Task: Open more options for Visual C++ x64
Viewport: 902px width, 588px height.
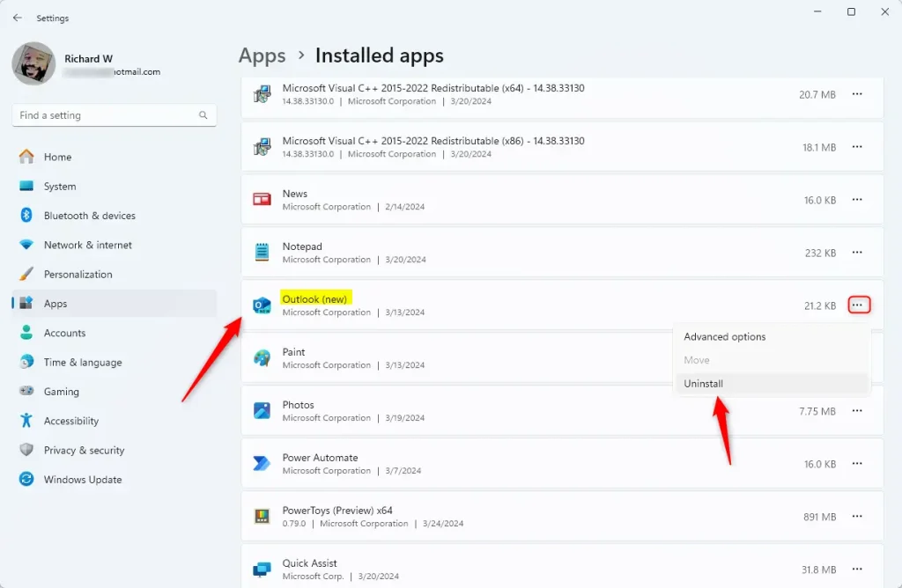Action: (x=857, y=93)
